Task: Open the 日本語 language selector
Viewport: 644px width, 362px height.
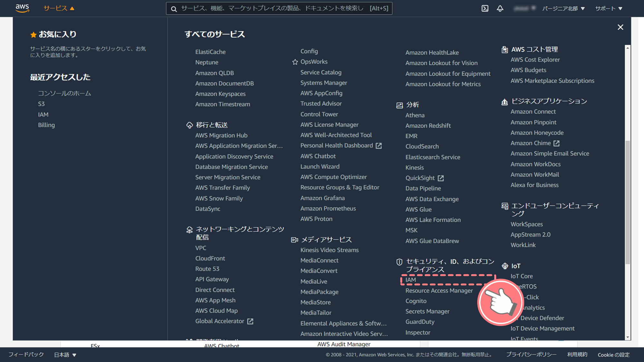Action: coord(65,355)
